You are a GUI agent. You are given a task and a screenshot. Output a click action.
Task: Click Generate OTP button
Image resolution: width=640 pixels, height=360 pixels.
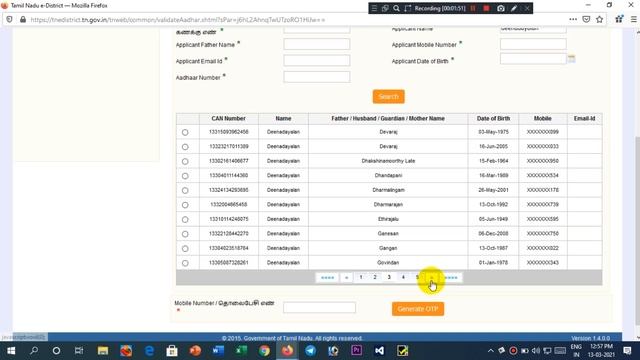click(418, 309)
